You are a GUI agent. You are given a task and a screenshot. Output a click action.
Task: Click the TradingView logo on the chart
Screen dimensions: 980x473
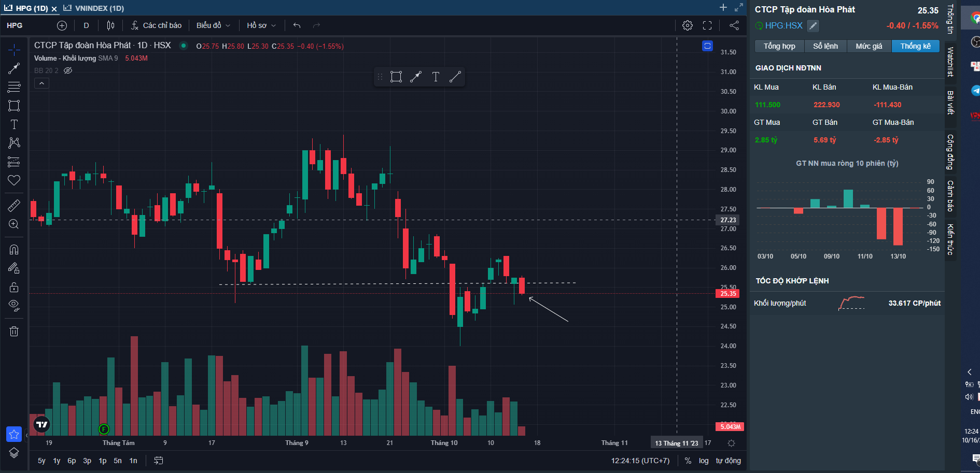(x=41, y=425)
